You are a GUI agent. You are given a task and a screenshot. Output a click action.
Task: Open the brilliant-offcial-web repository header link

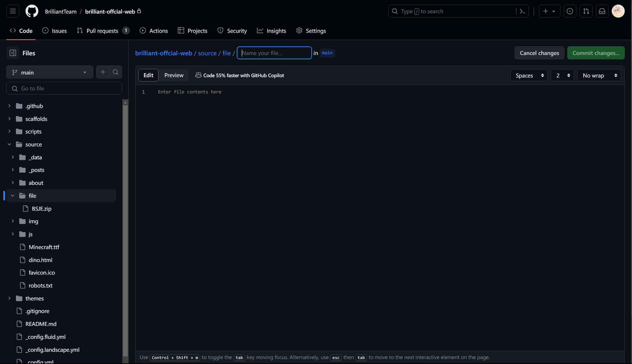[110, 12]
